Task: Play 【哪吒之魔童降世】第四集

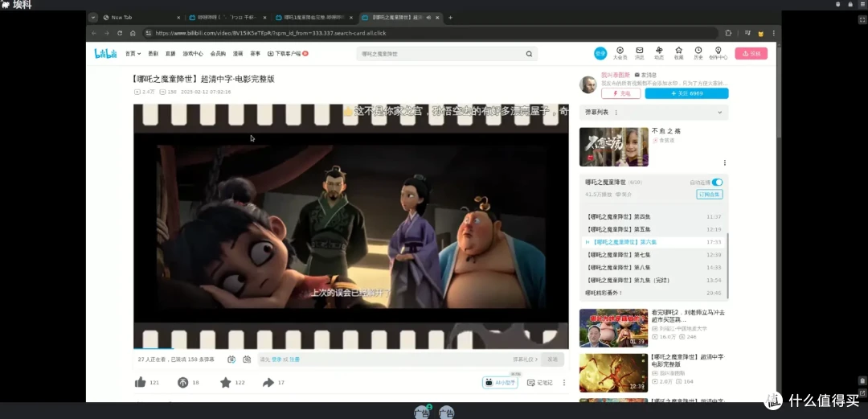Action: pyautogui.click(x=653, y=216)
